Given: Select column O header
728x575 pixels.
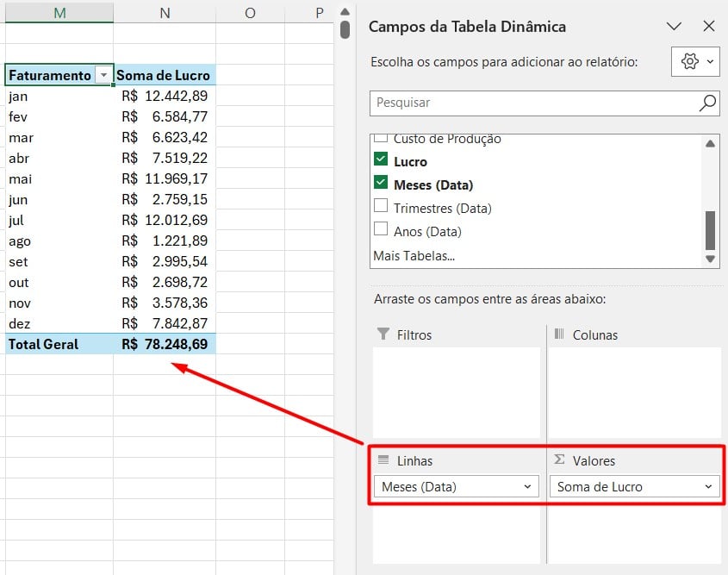Looking at the screenshot, I should coord(250,13).
